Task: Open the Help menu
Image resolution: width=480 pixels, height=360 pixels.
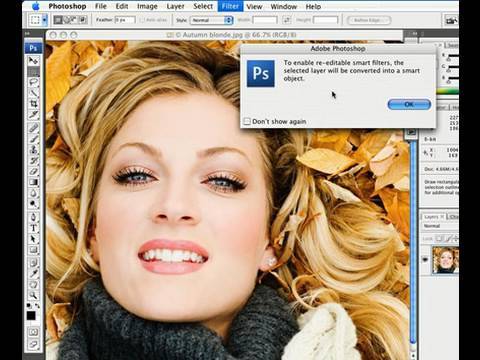Action: tap(313, 6)
